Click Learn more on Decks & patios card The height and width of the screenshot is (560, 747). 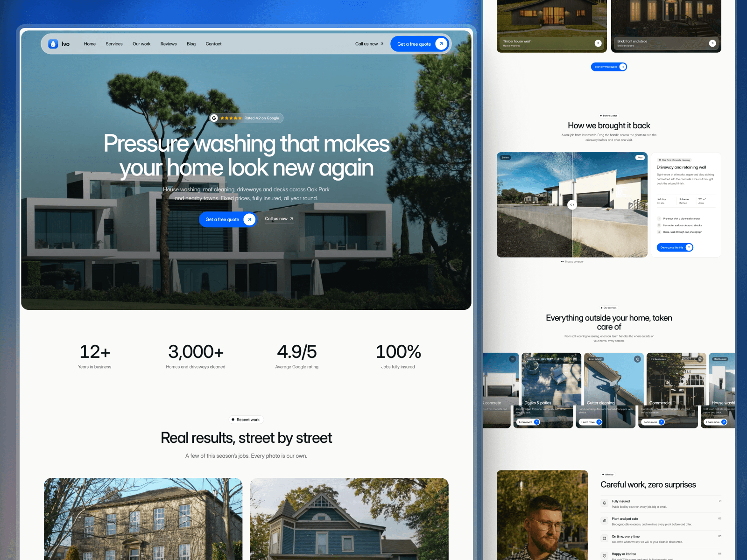[x=528, y=422]
